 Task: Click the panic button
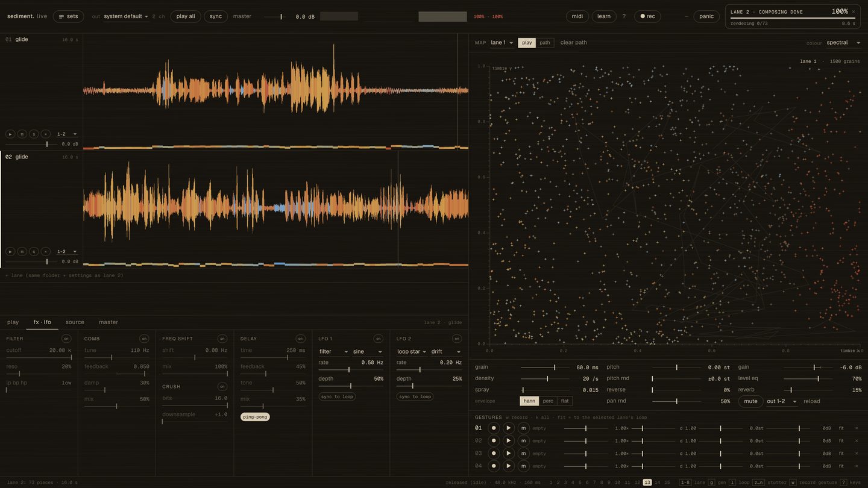click(706, 16)
